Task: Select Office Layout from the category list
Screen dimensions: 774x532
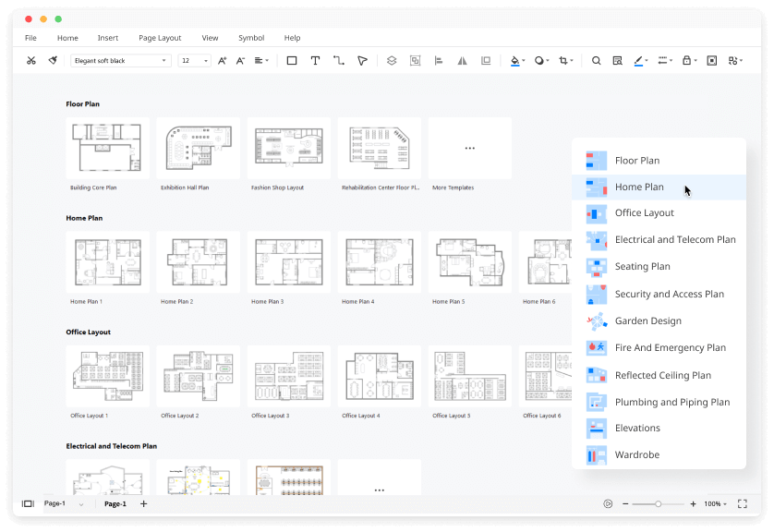Action: click(x=644, y=213)
